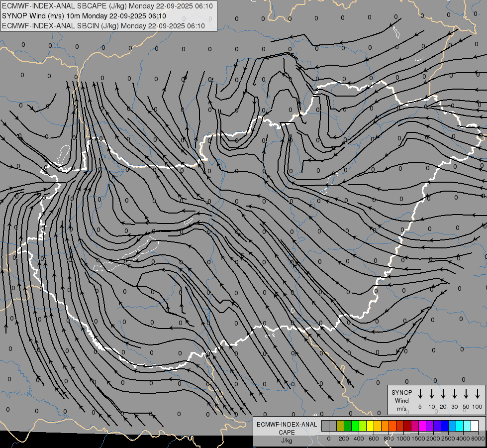Click the wind arrow above the 10 label
The width and height of the screenshot is (487, 448).
pos(431,394)
